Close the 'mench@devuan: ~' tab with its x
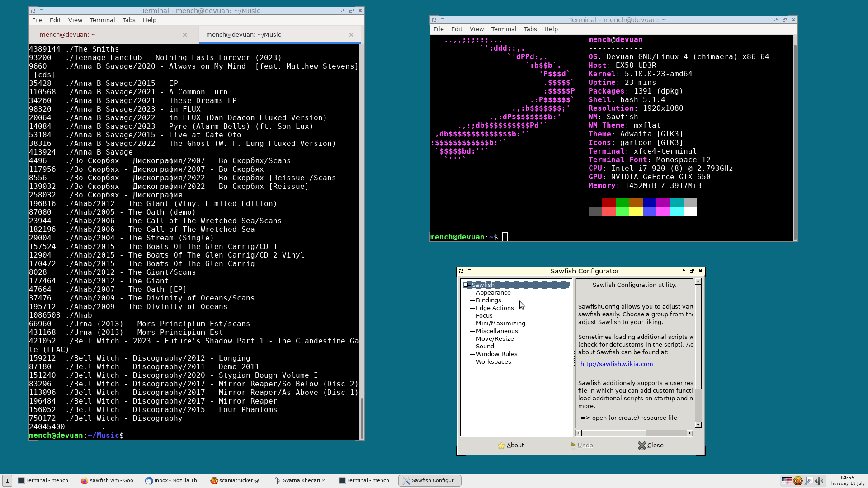This screenshot has height=488, width=868. (x=185, y=35)
